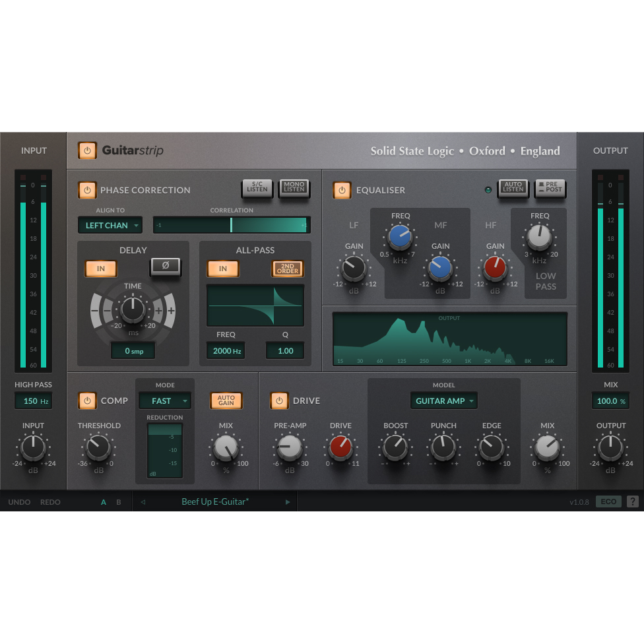This screenshot has width=644, height=644.
Task: Click the phase invert Ø icon in Delay
Action: click(x=165, y=268)
